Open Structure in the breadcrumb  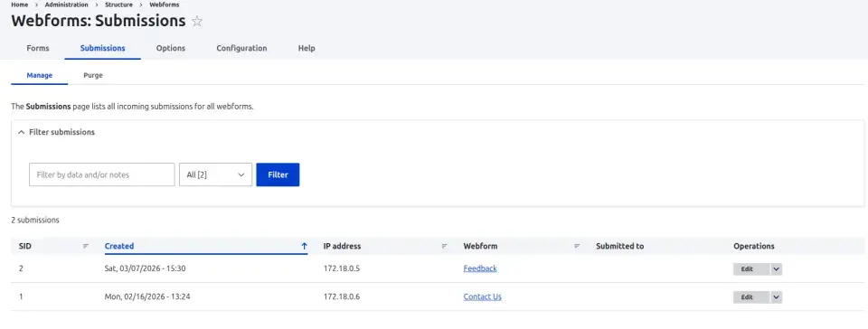[119, 5]
